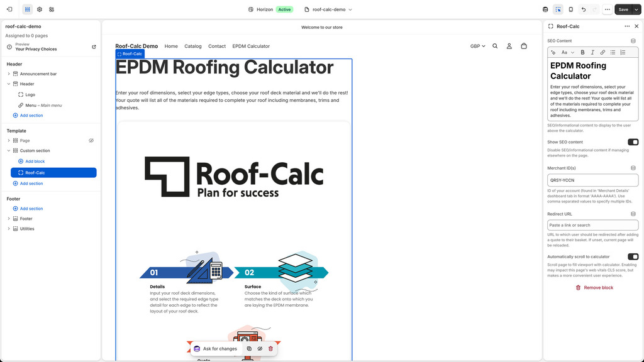Viewport: 644px width, 362px height.
Task: Open Theme settings gear icon
Action: coord(40,9)
